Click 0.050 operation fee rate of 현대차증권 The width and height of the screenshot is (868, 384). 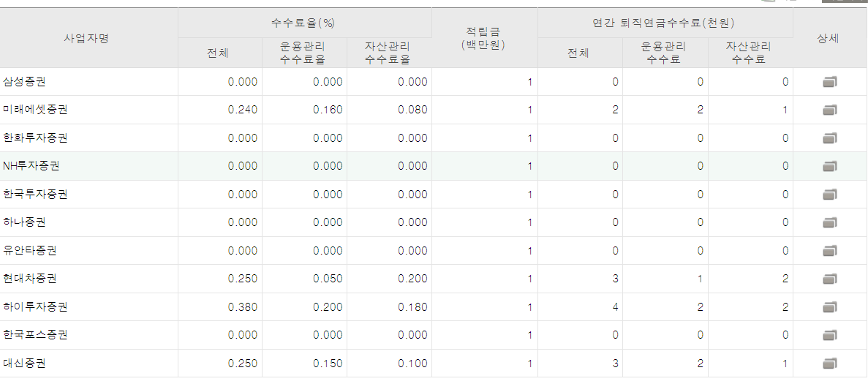click(328, 279)
